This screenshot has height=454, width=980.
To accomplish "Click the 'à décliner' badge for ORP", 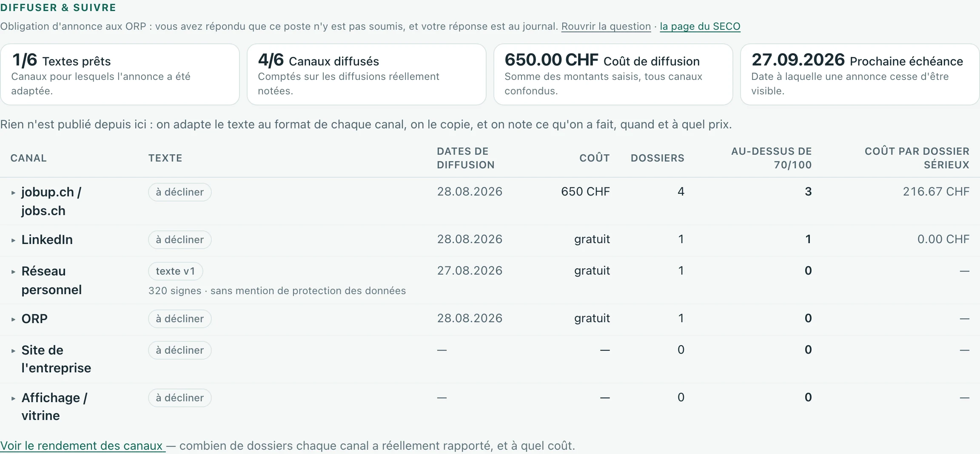I will 180,319.
